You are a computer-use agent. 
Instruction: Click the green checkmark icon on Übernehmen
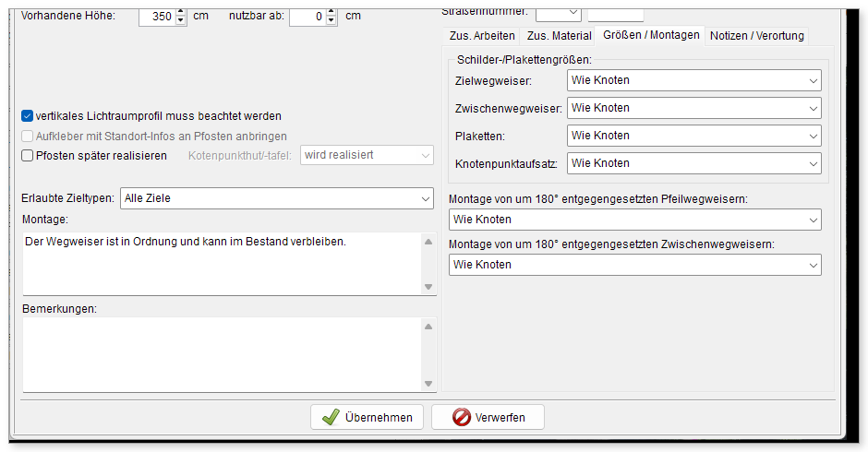pyautogui.click(x=331, y=417)
